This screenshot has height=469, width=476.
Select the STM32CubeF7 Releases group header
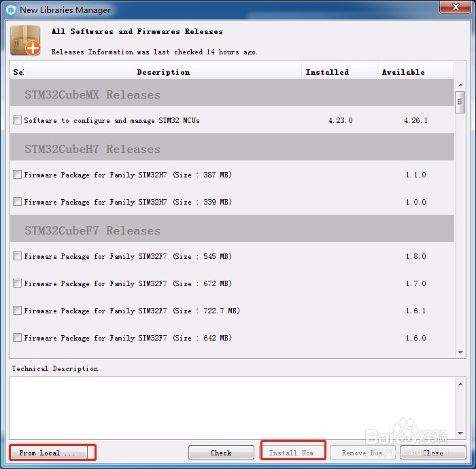[233, 228]
